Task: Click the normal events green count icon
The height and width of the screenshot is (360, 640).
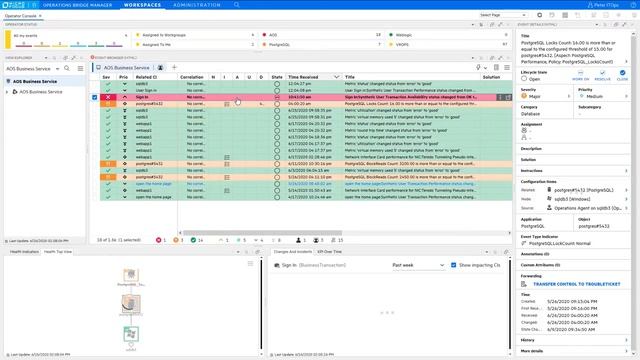Action: (x=193, y=240)
